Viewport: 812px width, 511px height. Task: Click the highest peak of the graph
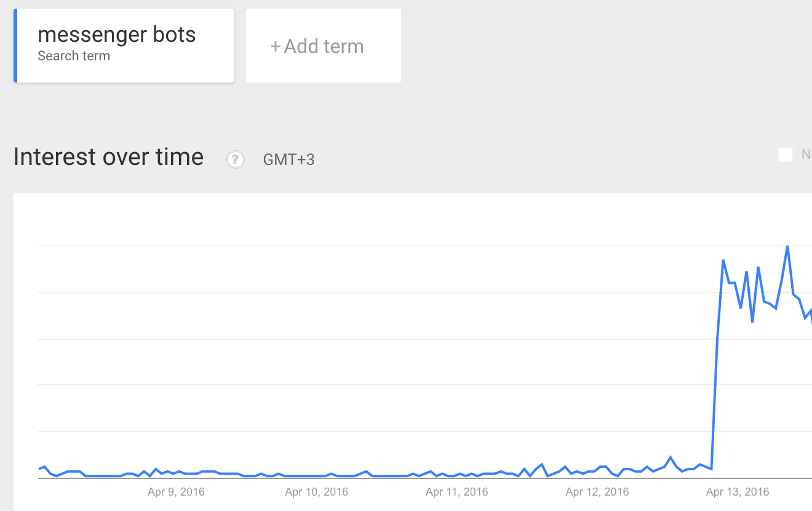[x=787, y=246]
